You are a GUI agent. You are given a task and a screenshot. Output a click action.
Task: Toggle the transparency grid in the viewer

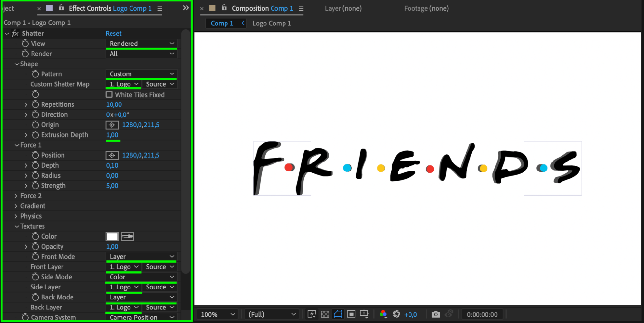pos(325,314)
